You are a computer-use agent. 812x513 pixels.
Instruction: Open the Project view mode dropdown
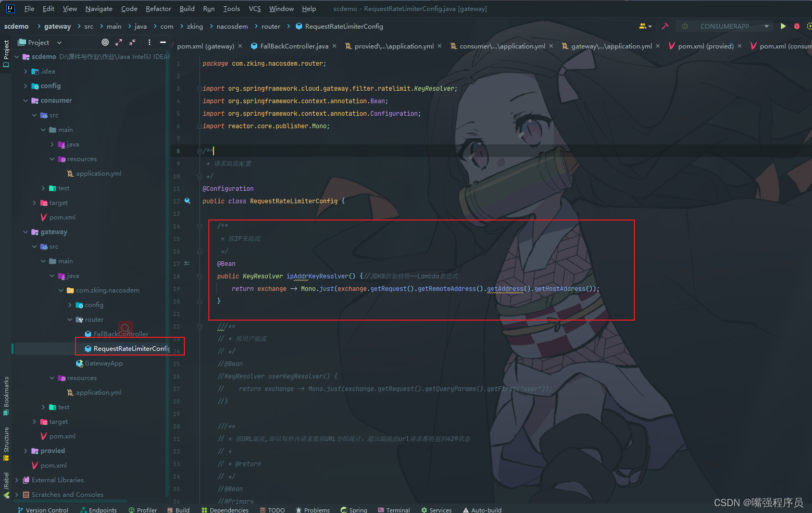(x=40, y=42)
